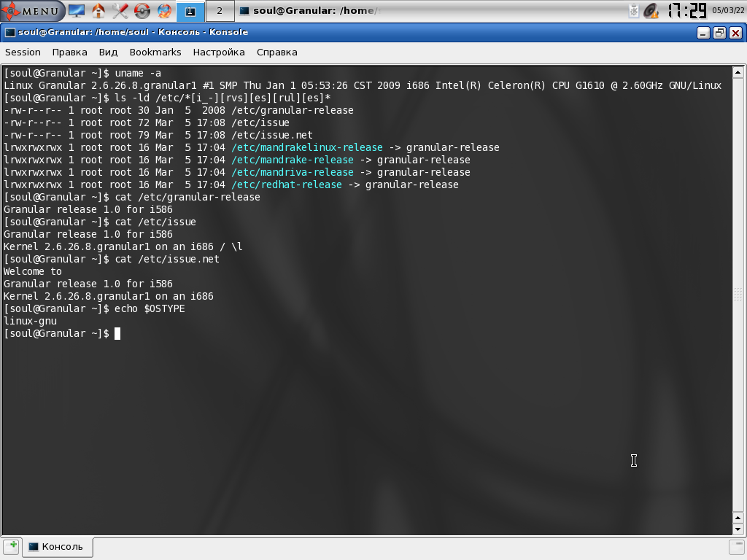Click the uname -a command text
The height and width of the screenshot is (560, 747).
point(138,74)
